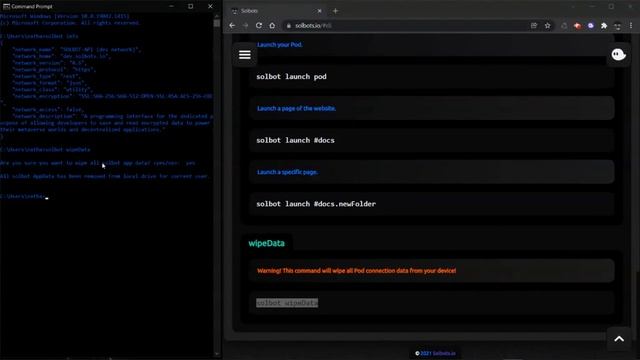640x360 pixels.
Task: Click the 'Are you sure you want to wipe' prompt line
Action: [98, 163]
